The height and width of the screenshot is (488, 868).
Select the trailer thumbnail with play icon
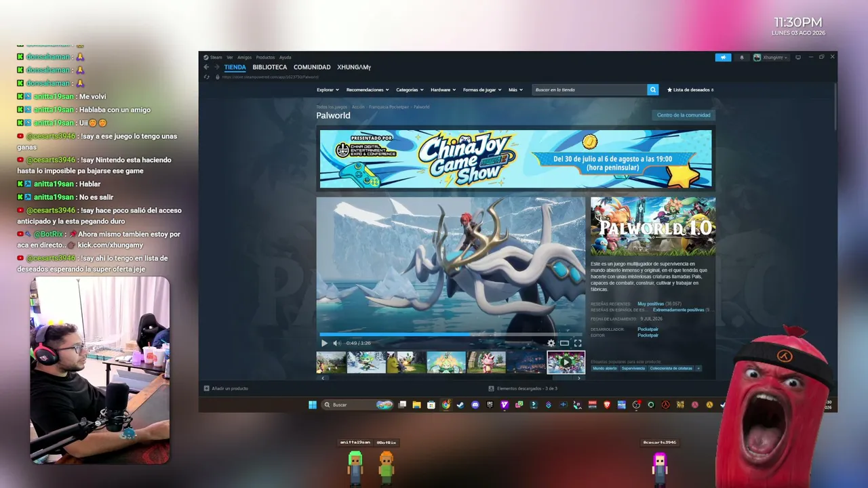[566, 363]
